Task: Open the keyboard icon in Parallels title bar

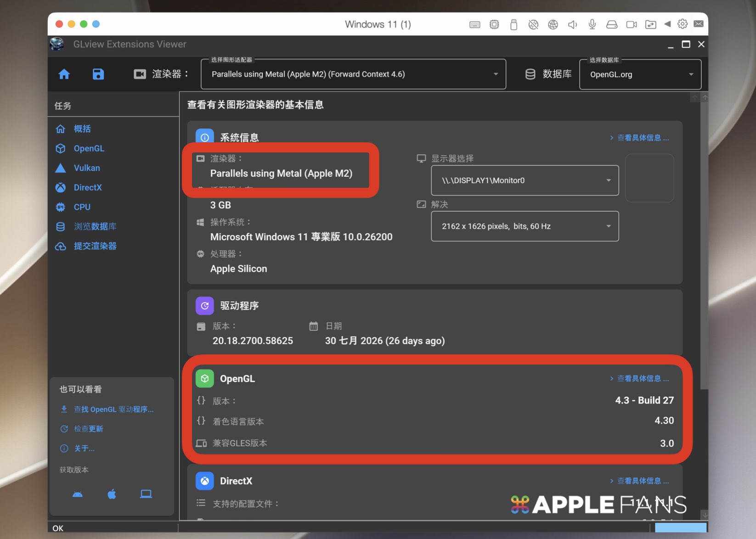Action: [475, 24]
